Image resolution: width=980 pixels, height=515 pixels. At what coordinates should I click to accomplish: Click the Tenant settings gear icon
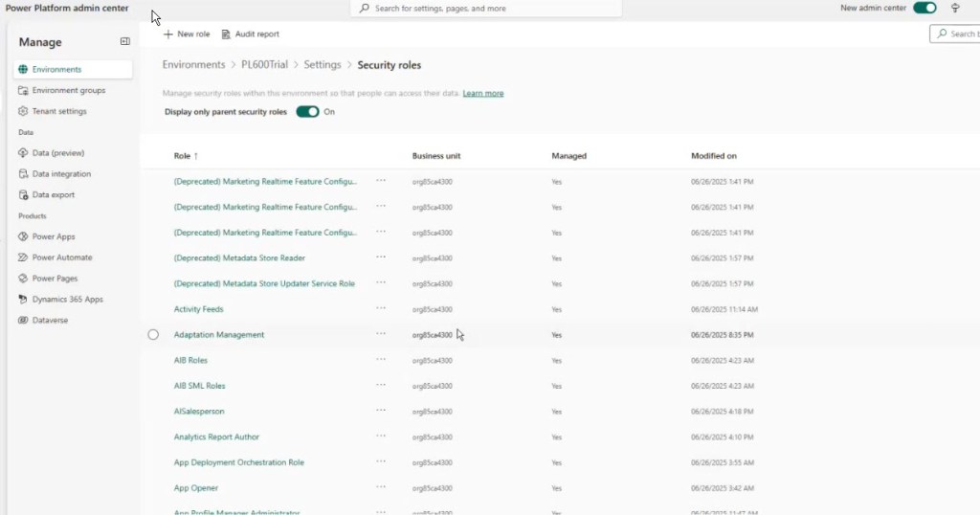point(24,111)
